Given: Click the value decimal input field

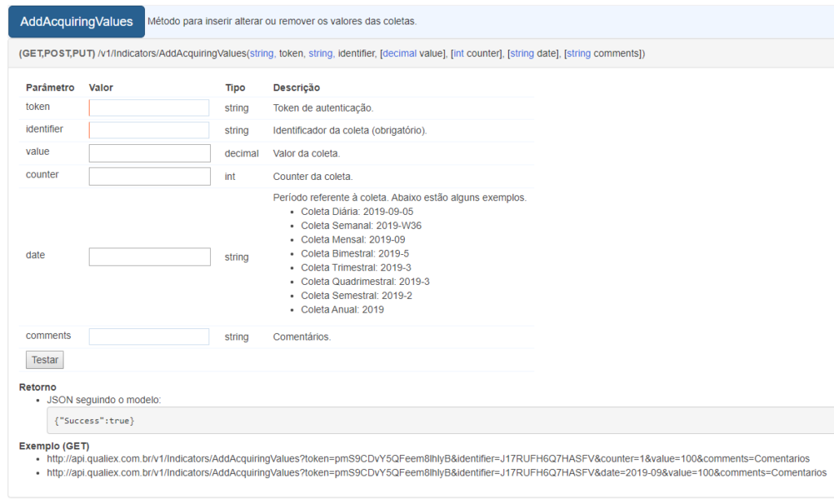Looking at the screenshot, I should click(x=150, y=153).
